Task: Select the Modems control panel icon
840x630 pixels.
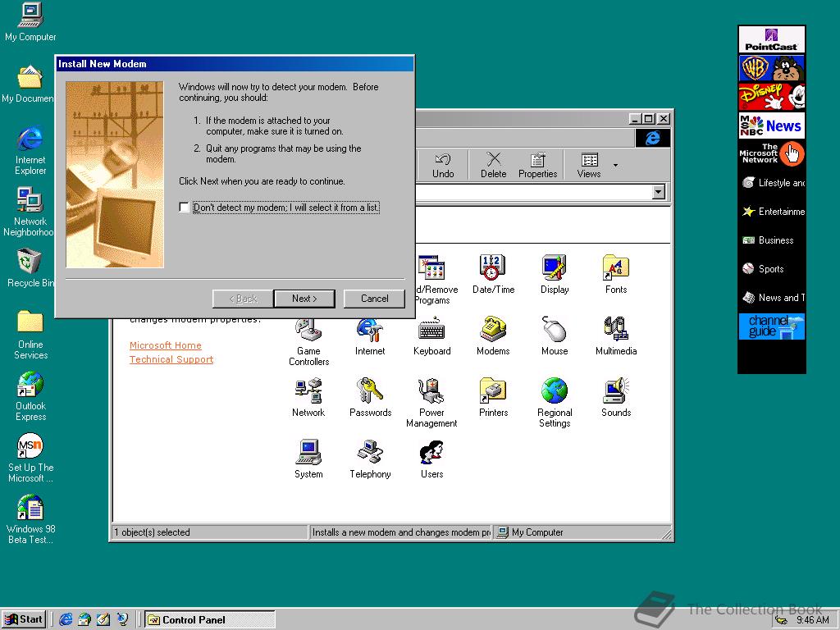Action: pyautogui.click(x=493, y=336)
